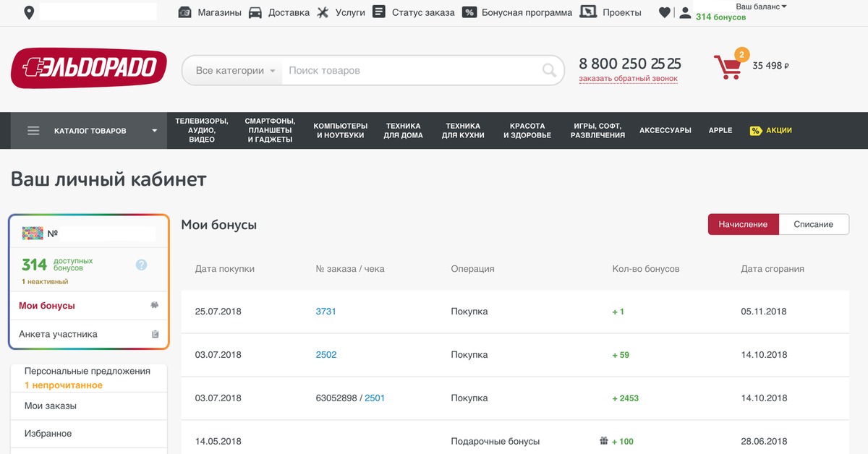This screenshot has height=454, width=868.
Task: Open Персональные предложения in sidebar
Action: [x=88, y=371]
